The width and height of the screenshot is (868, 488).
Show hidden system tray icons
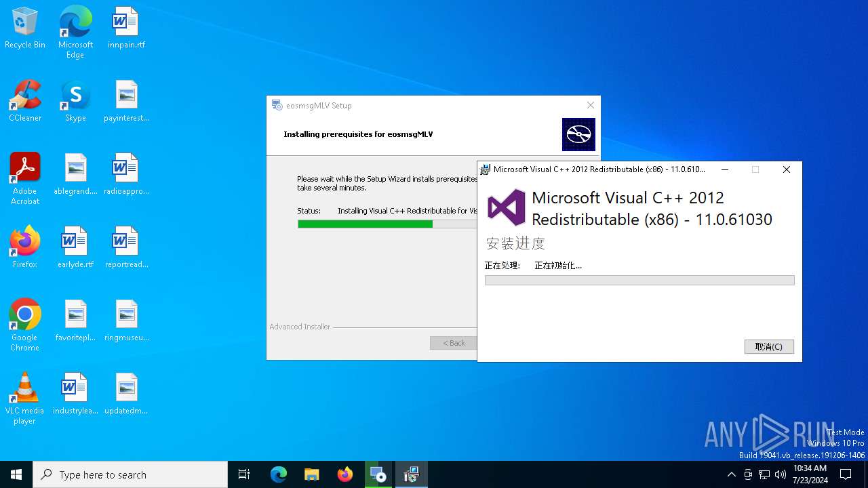pos(731,474)
